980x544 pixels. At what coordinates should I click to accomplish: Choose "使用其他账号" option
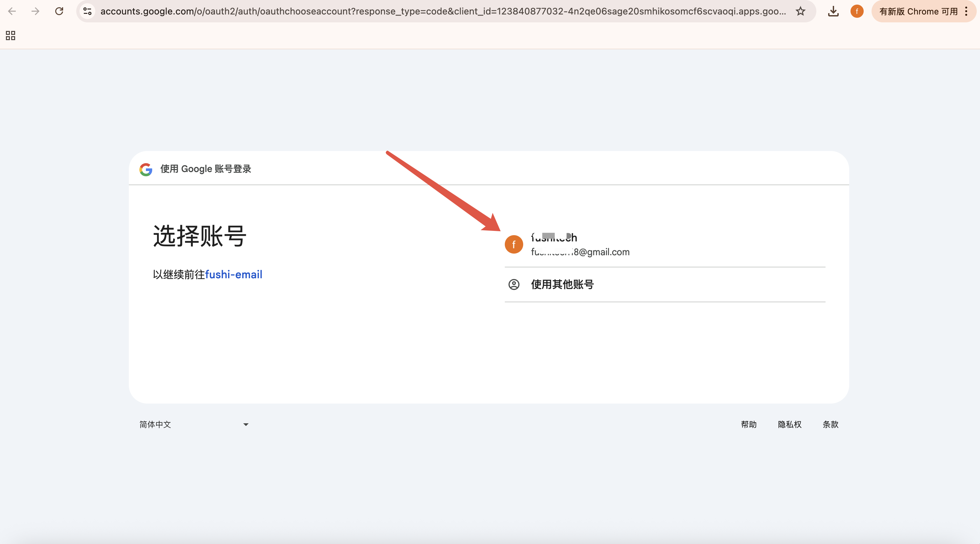pos(665,284)
